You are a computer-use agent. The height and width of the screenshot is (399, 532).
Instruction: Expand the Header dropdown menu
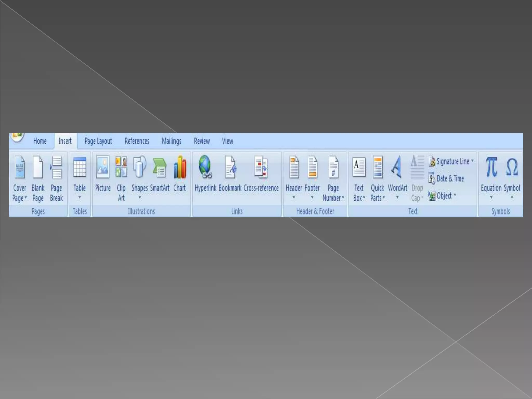[x=294, y=197]
